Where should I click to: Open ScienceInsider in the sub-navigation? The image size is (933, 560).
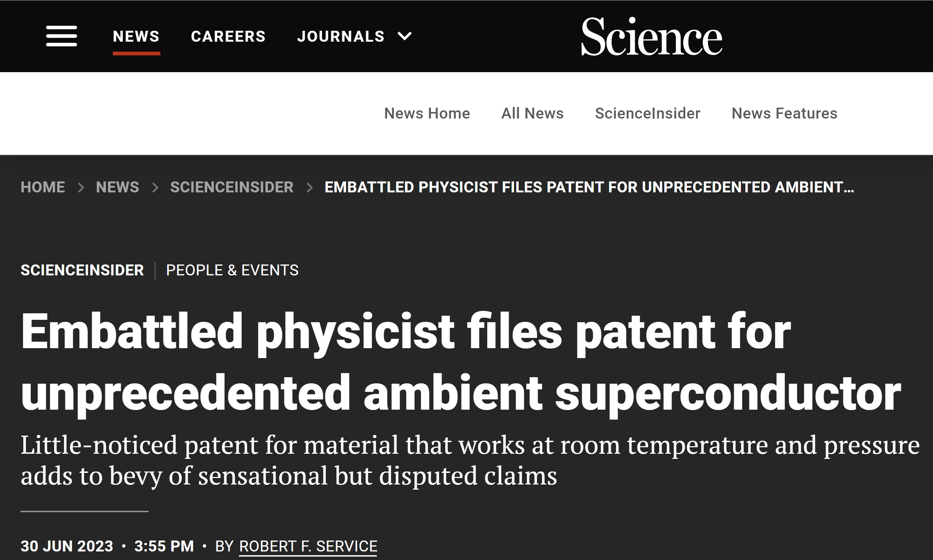[648, 113]
